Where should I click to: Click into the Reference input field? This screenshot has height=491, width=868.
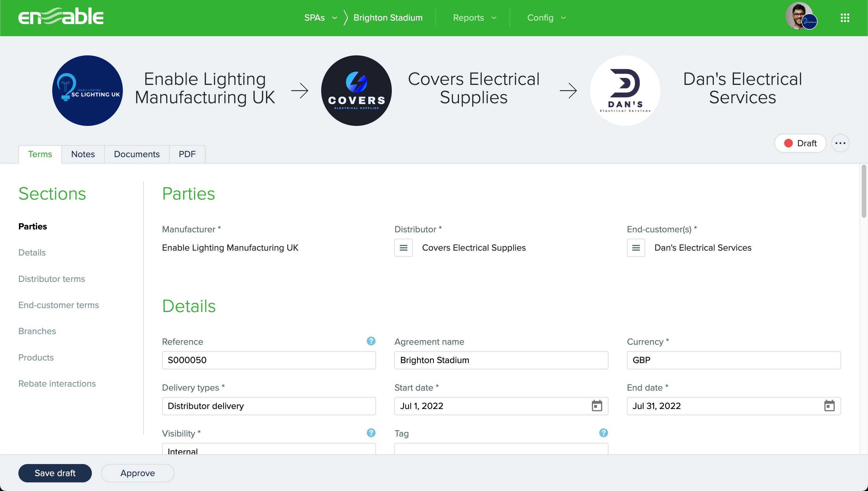click(269, 360)
